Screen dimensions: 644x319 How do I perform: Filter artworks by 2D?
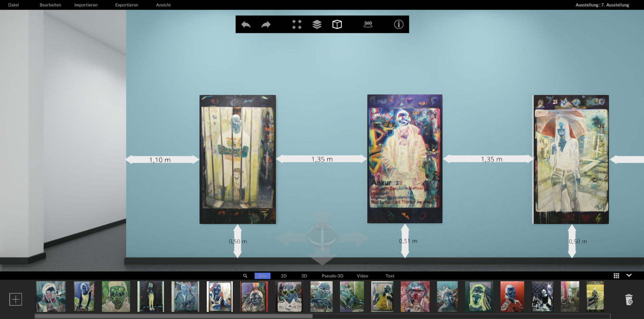click(x=284, y=276)
